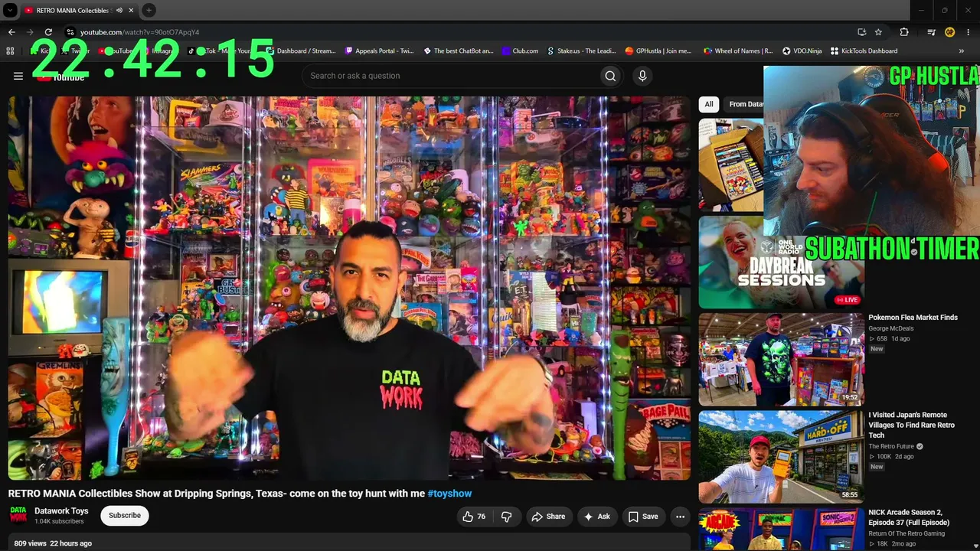Viewport: 980px width, 551px height.
Task: Expand the hidden bookmarks chevron
Action: click(x=961, y=51)
